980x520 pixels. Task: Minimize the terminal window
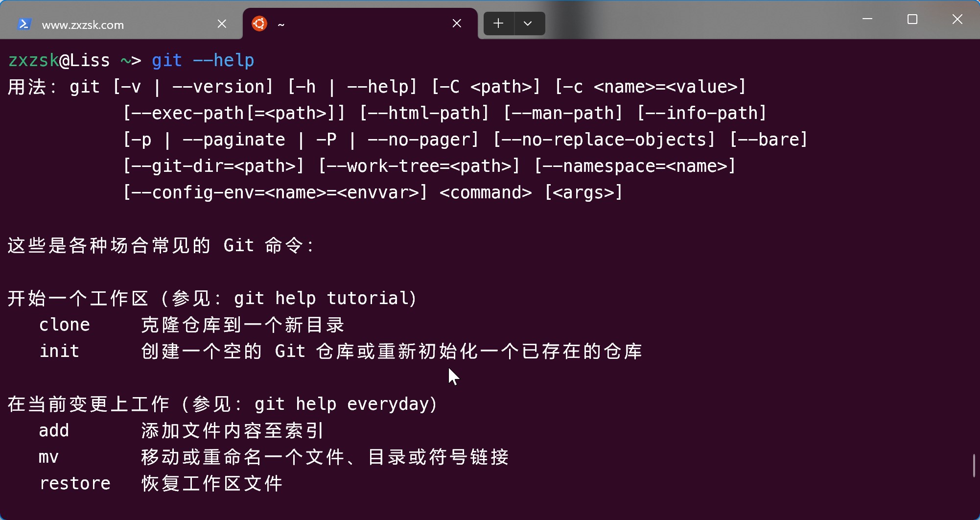pos(867,19)
